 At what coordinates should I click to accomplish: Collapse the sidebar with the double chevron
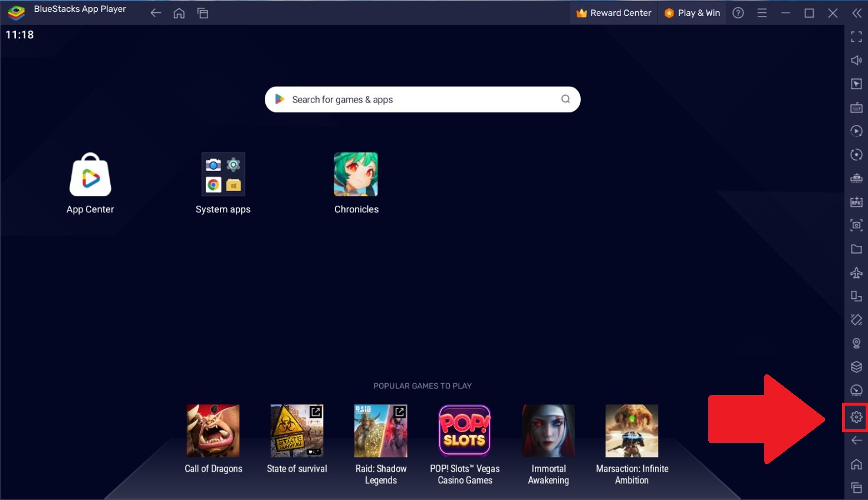[856, 13]
